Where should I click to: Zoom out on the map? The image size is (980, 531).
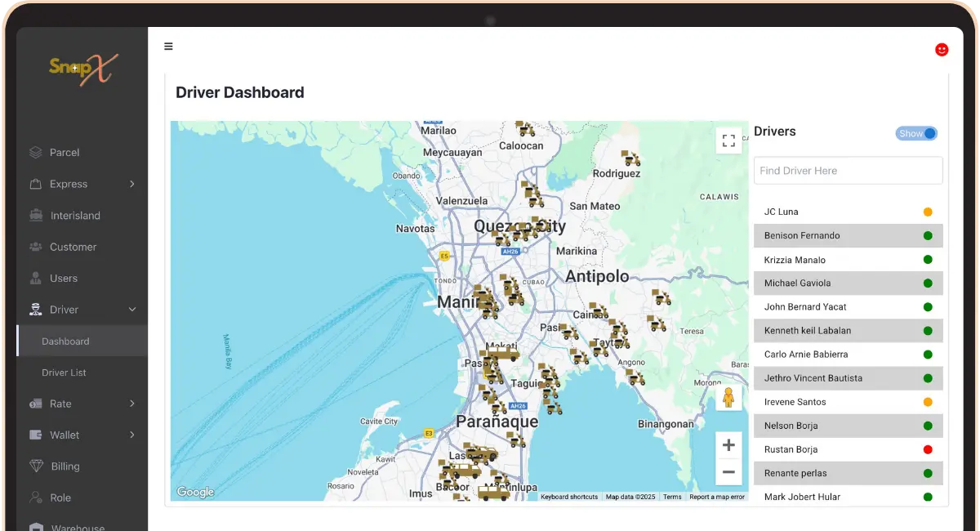click(x=728, y=472)
